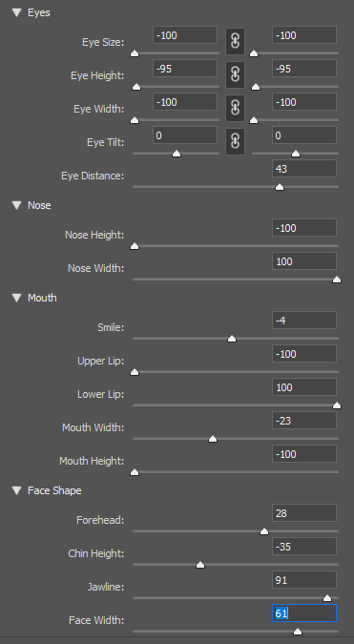Collapse the Mouth section
The image size is (354, 644).
click(x=17, y=298)
